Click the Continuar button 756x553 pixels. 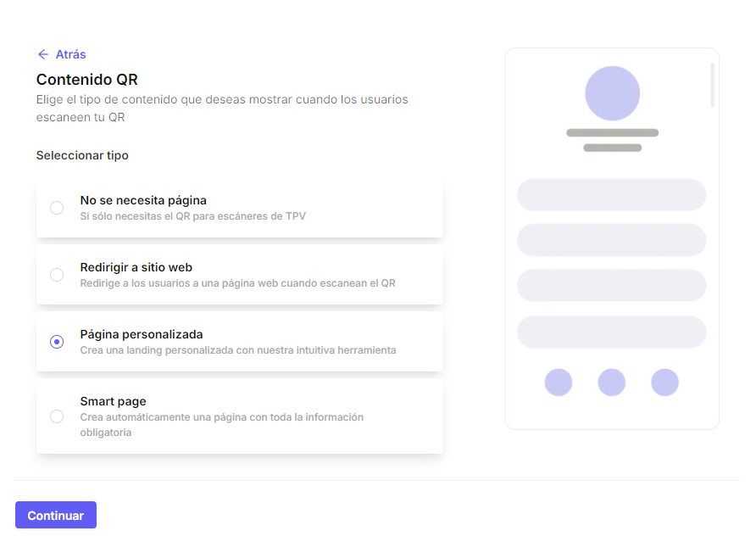click(x=56, y=515)
